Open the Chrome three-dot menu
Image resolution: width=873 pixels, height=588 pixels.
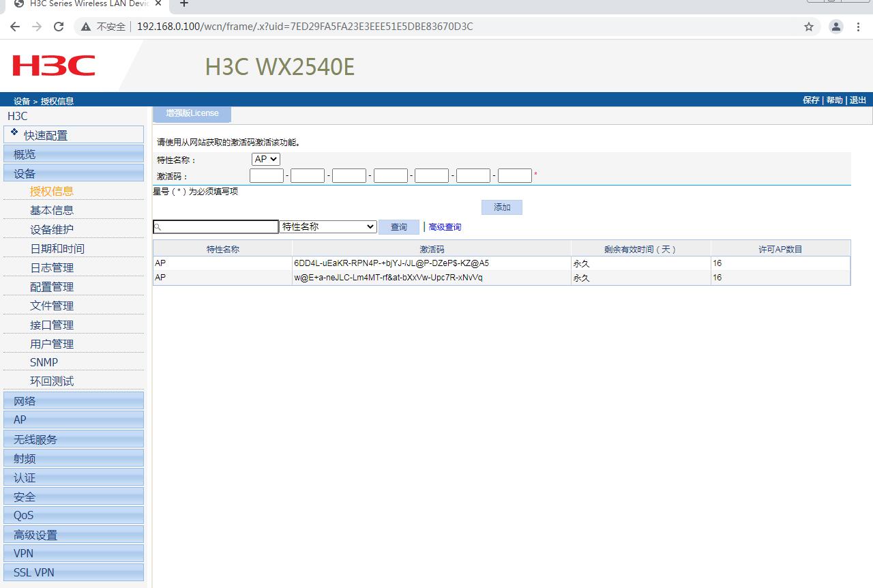pos(858,27)
